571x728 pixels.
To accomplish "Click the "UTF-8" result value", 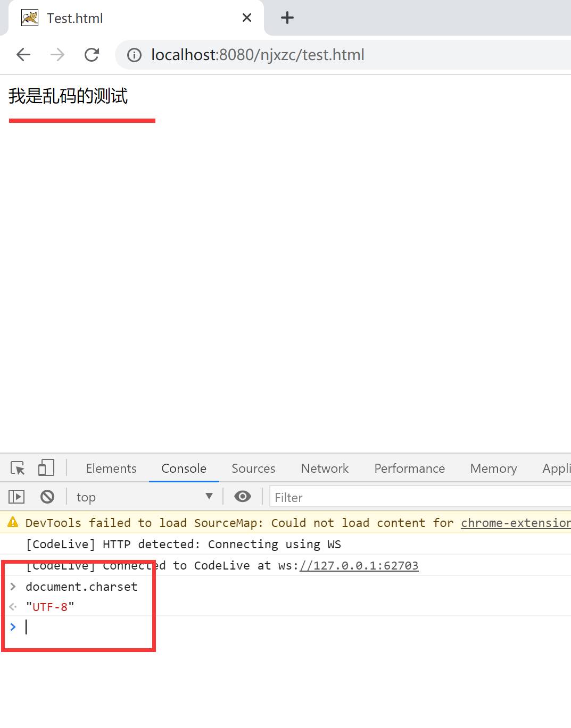I will click(x=50, y=607).
